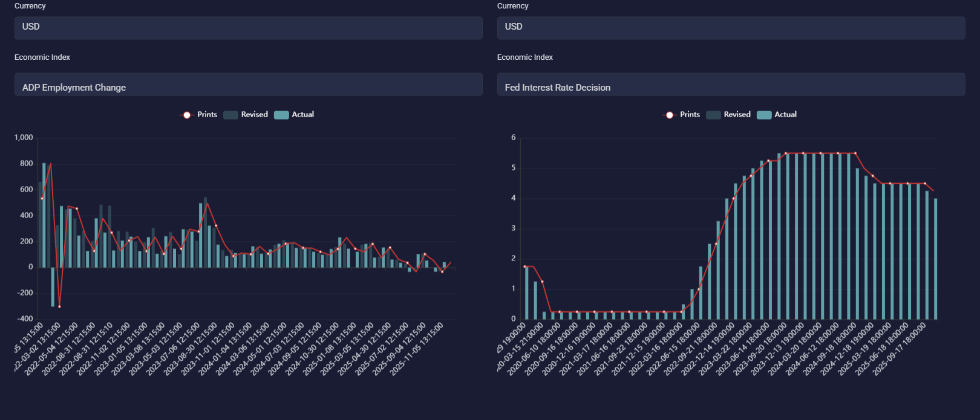This screenshot has width=980, height=420.
Task: Click the 1,000 y-axis label on ADP chart
Action: (24, 138)
